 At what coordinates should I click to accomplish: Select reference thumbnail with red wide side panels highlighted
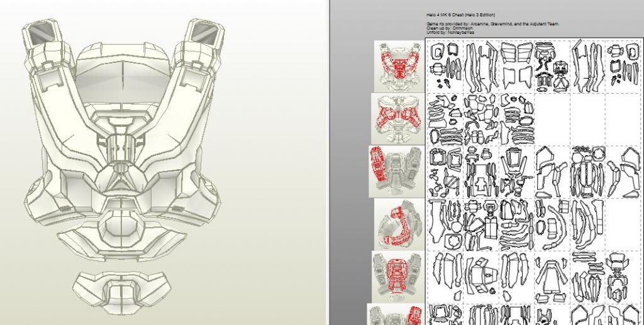pyautogui.click(x=398, y=119)
